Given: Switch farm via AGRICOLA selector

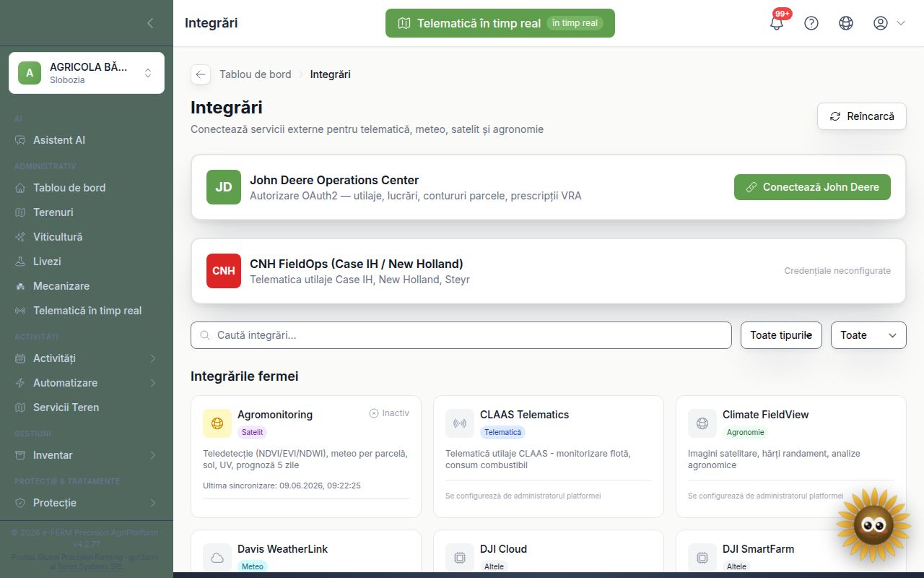Looking at the screenshot, I should (87, 73).
